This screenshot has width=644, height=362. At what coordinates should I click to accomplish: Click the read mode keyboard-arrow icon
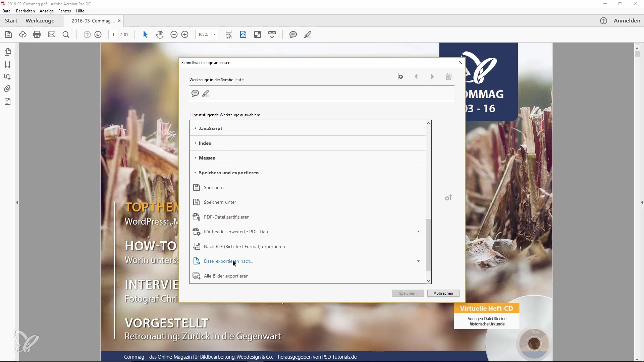(x=272, y=35)
